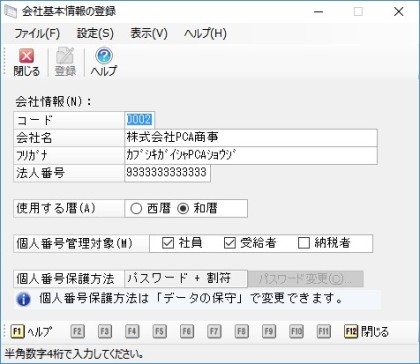This screenshot has width=420, height=364.
Task: Click the フリガナ label cell
Action: coord(69,156)
